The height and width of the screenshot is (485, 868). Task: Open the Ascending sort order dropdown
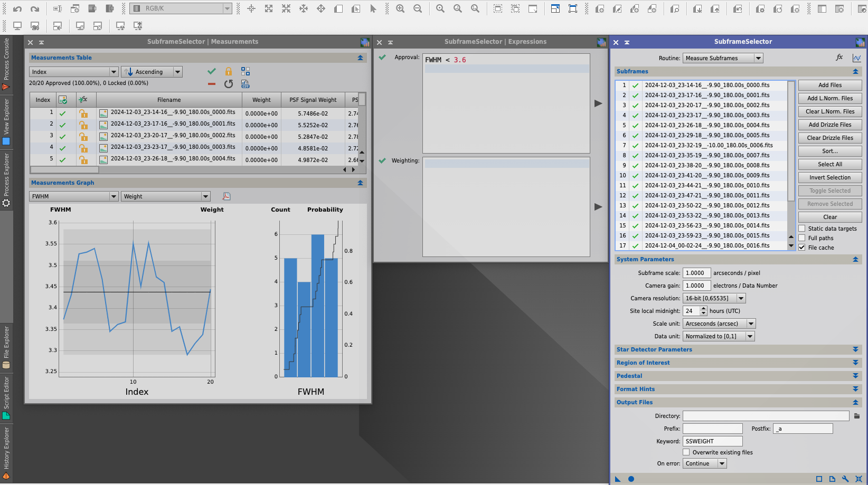(152, 72)
